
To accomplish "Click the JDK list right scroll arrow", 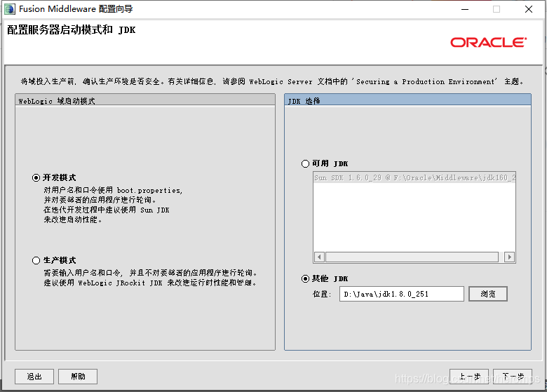I will (510, 257).
